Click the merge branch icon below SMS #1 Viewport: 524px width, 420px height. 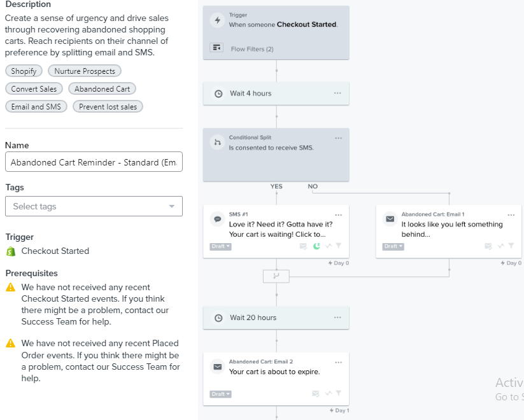(x=276, y=276)
